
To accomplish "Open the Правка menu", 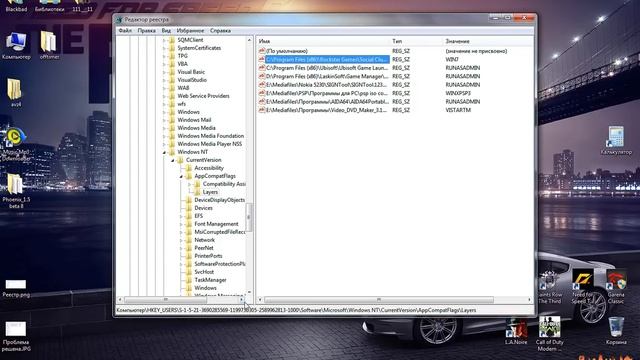I will (x=146, y=31).
